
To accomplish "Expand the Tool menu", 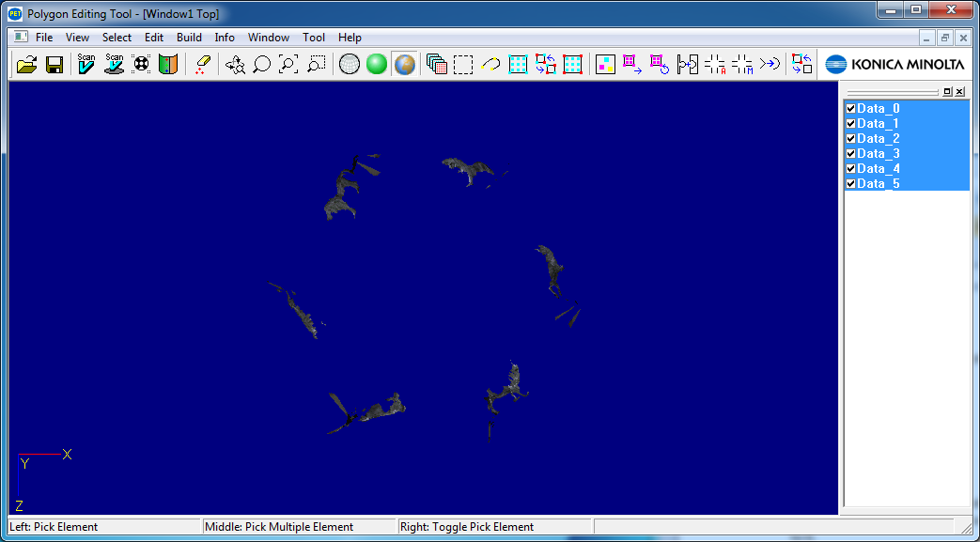I will pos(314,38).
